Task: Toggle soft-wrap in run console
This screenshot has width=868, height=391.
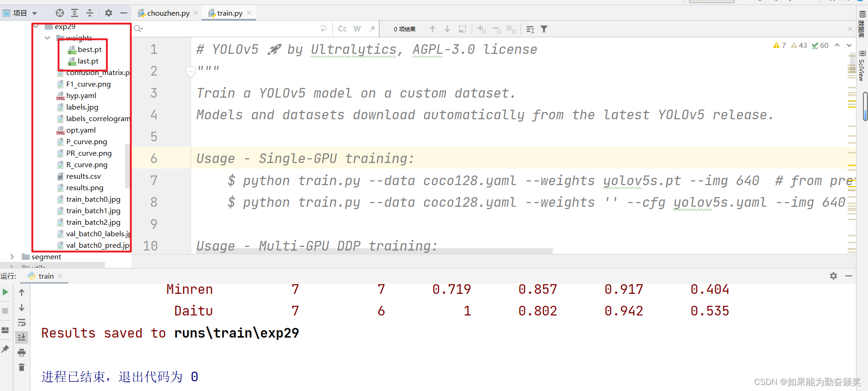Action: click(22, 322)
